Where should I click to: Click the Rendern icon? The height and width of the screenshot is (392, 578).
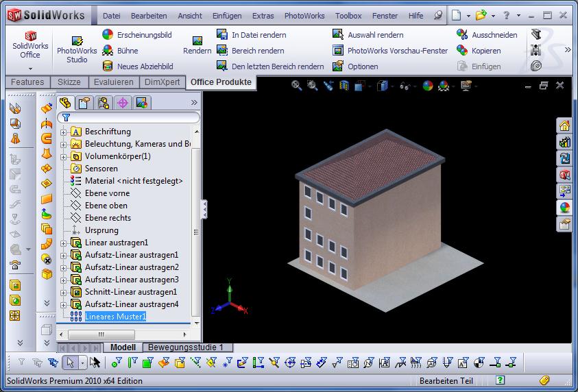tap(197, 45)
